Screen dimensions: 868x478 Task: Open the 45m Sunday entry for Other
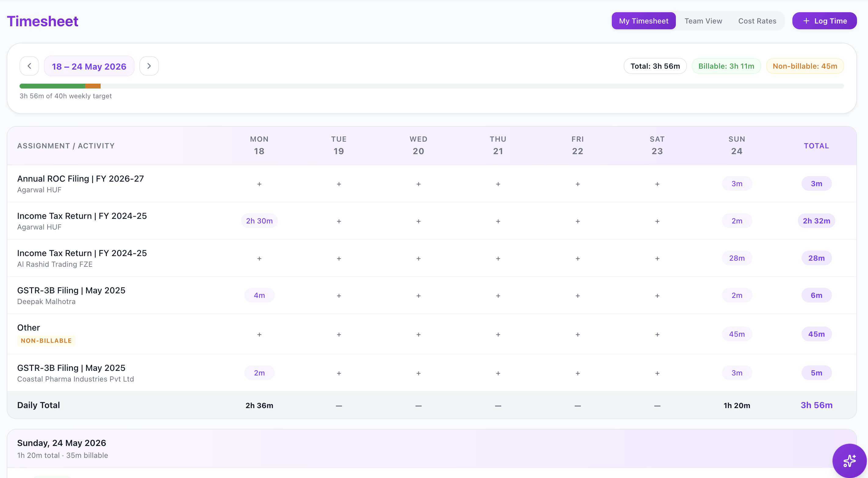[x=737, y=334]
